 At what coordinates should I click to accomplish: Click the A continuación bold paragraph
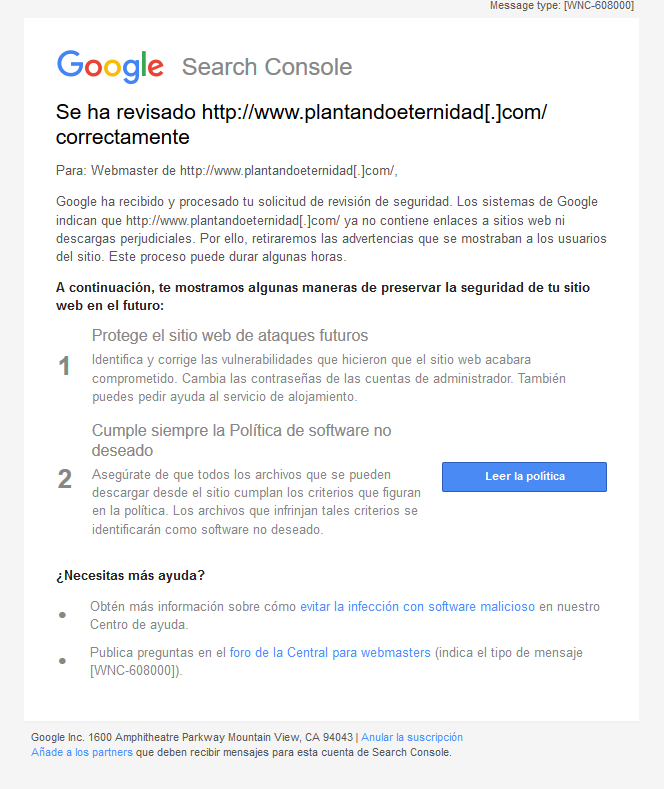(322, 296)
